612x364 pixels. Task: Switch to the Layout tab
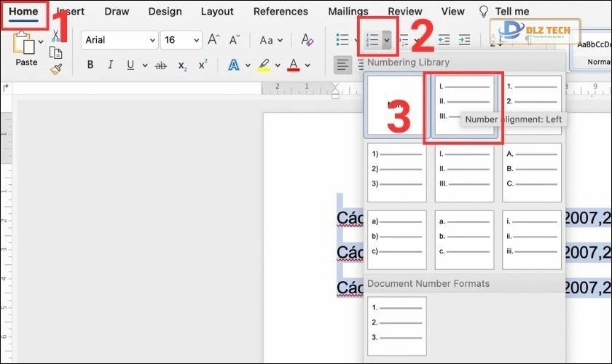217,12
